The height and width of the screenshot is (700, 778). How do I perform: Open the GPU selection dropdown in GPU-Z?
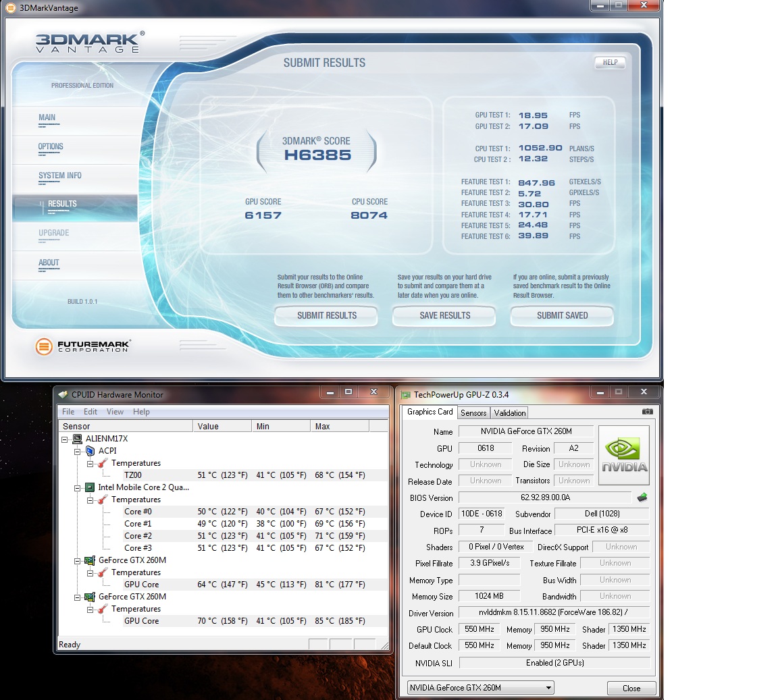(480, 688)
